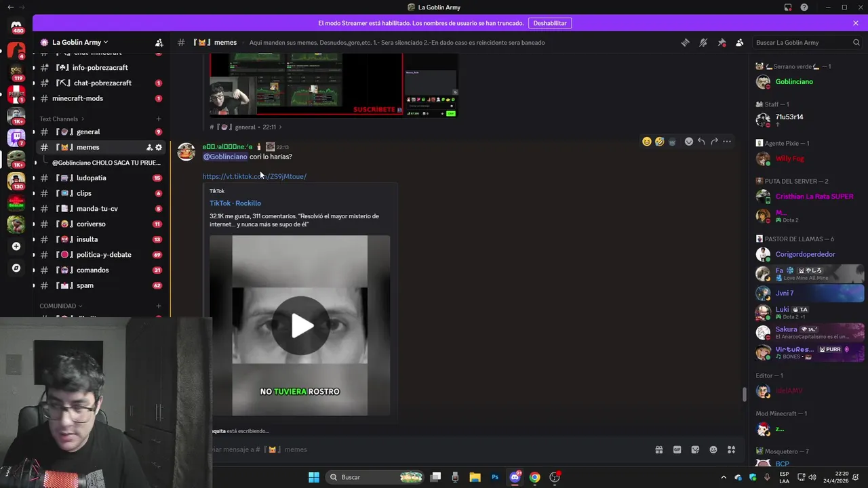Open the vt.tiktok.com link
This screenshot has width=868, height=488.
point(254,176)
